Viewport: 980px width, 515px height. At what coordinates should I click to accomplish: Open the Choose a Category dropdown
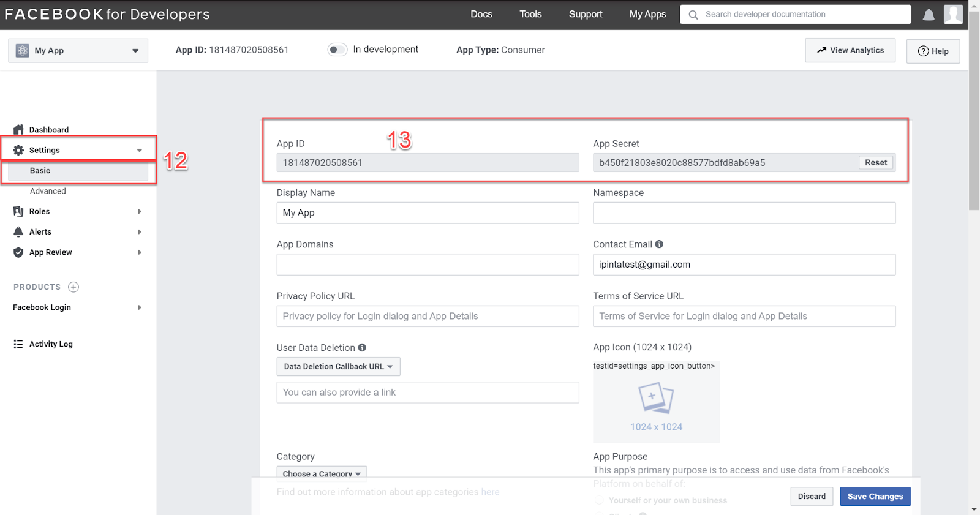[322, 473]
